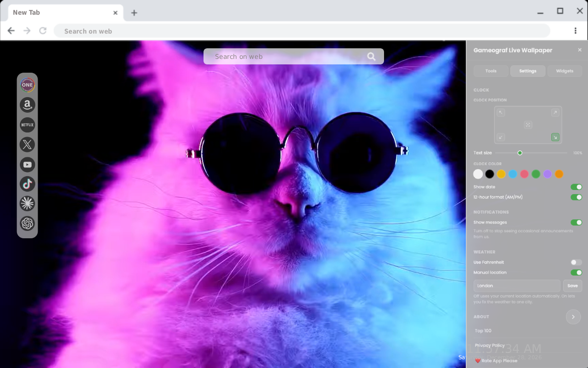Open a new browser tab

pyautogui.click(x=134, y=13)
